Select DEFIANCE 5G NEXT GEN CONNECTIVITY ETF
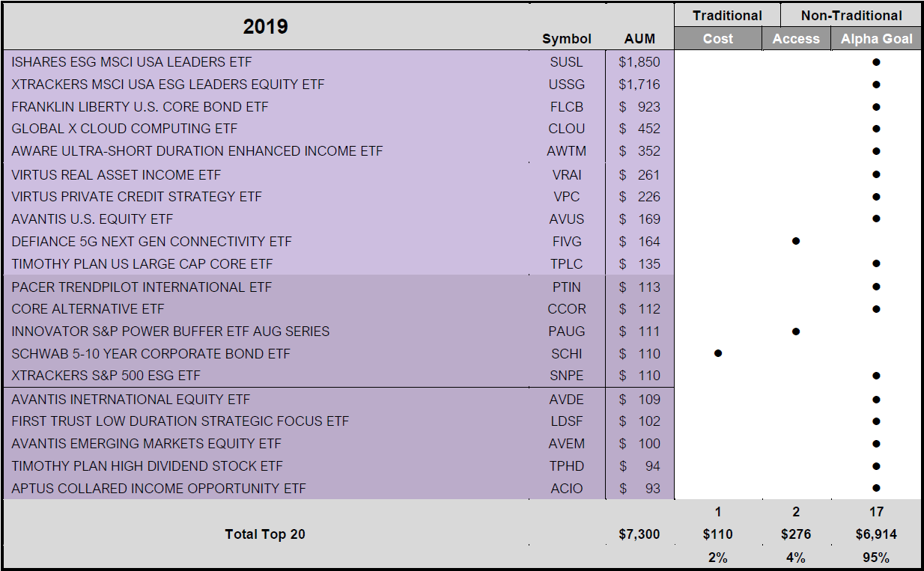The height and width of the screenshot is (571, 924). click(x=151, y=242)
